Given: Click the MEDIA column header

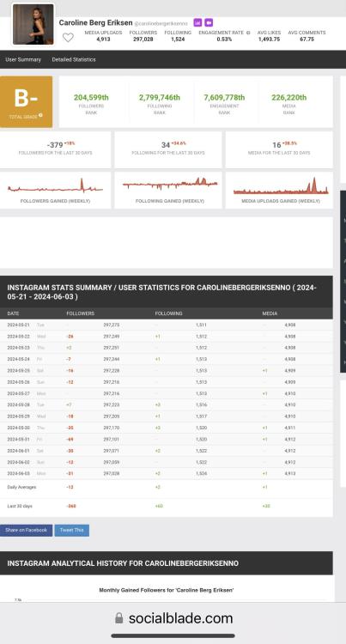Looking at the screenshot, I should point(270,313).
